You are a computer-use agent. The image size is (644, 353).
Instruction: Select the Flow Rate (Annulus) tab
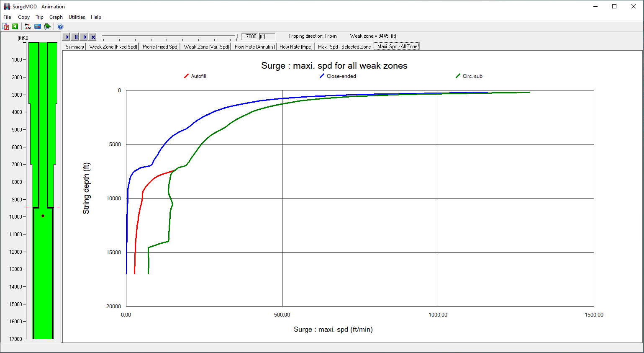coord(254,47)
